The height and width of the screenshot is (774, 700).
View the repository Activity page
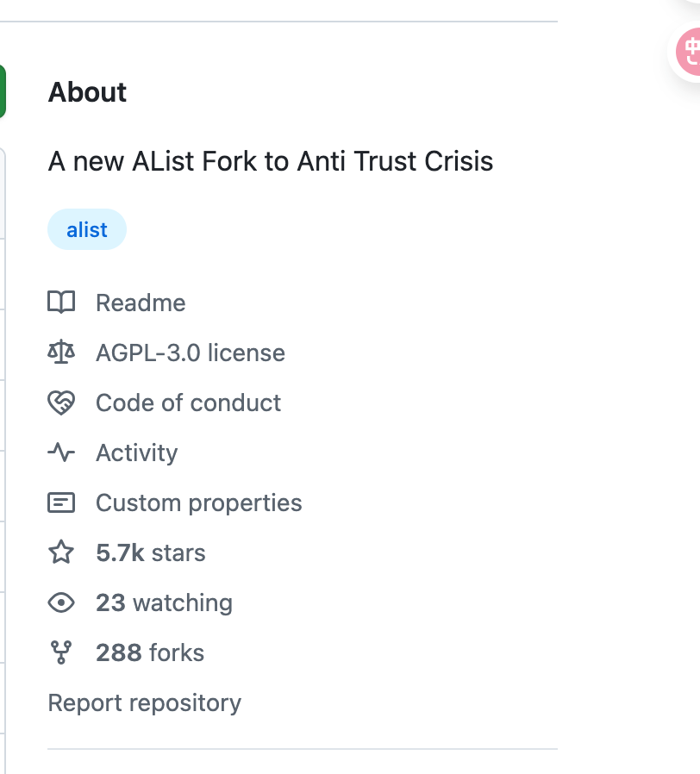[136, 453]
